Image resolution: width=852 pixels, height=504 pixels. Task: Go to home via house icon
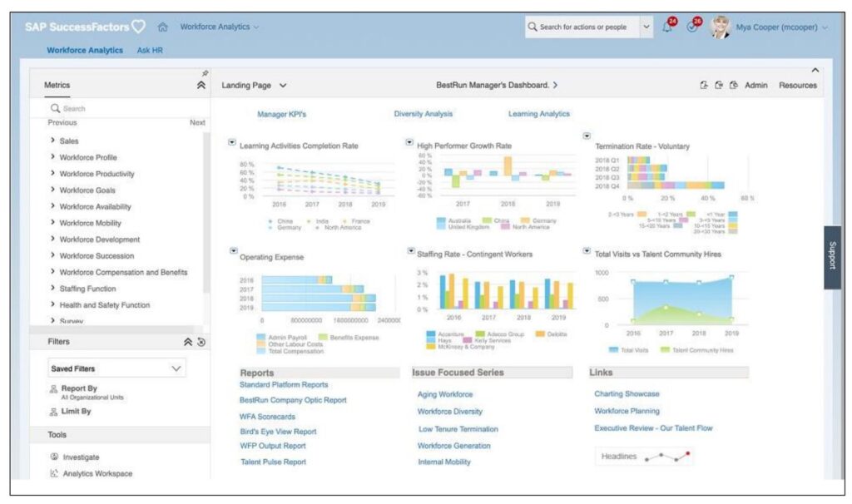click(x=162, y=27)
